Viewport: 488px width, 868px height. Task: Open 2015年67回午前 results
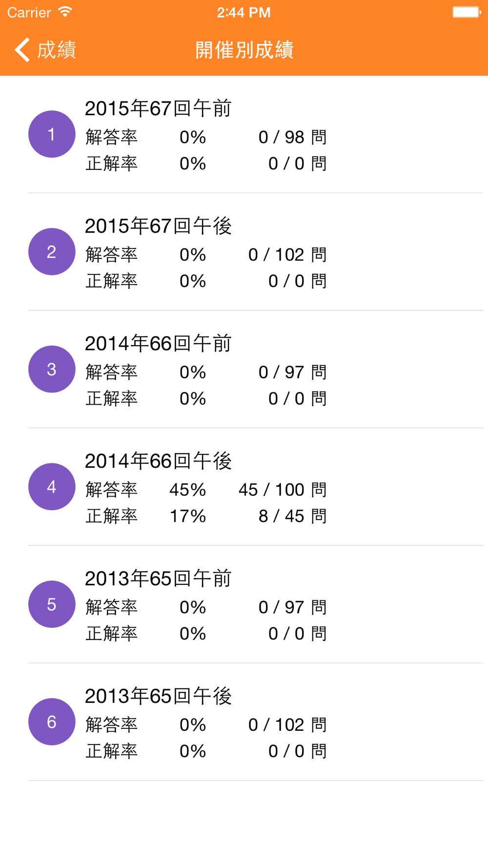[158, 108]
